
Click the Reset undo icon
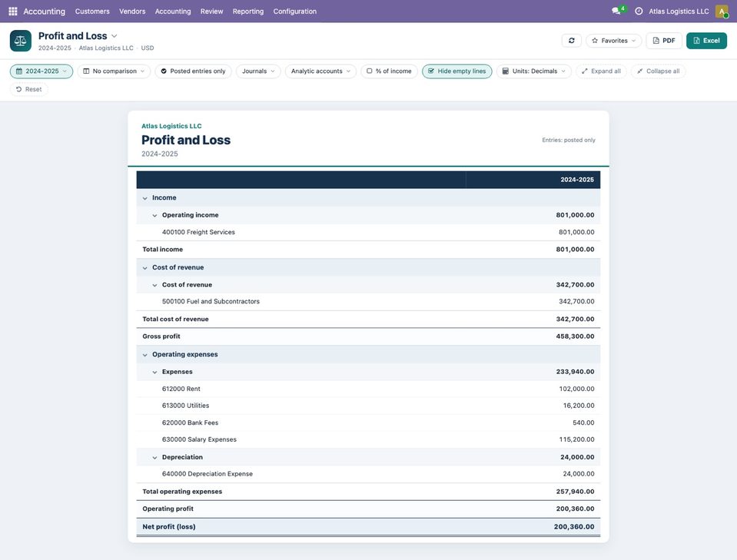pos(18,89)
